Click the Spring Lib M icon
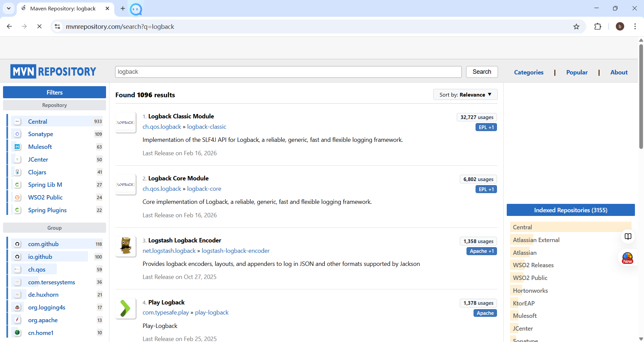Viewport: 644px width, 342px height. coord(17,185)
